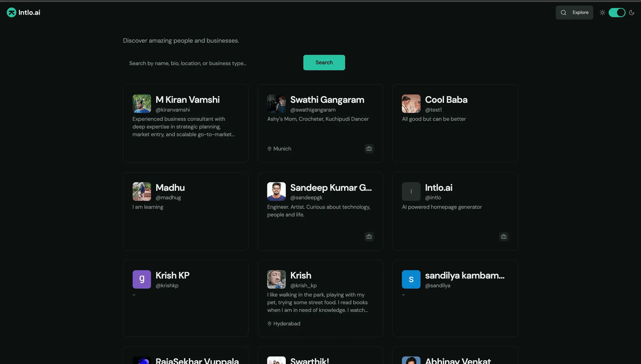The height and width of the screenshot is (364, 641).
Task: Click the 'I like walking in the park' bio
Action: click(x=317, y=302)
